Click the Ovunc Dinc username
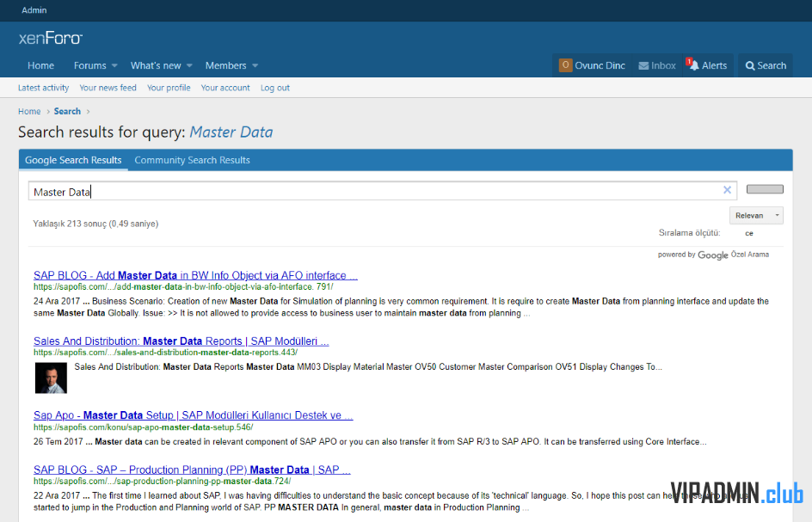 coord(600,65)
